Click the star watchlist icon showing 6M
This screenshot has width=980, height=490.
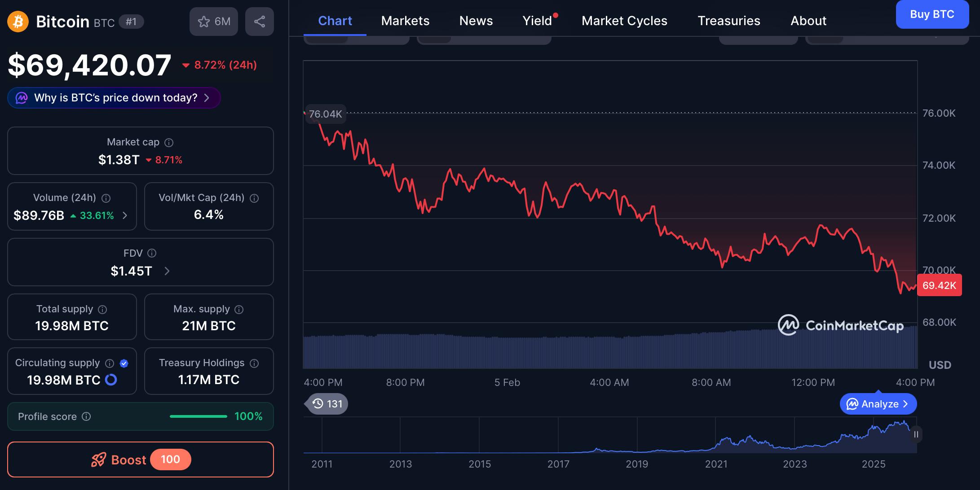(x=213, y=22)
